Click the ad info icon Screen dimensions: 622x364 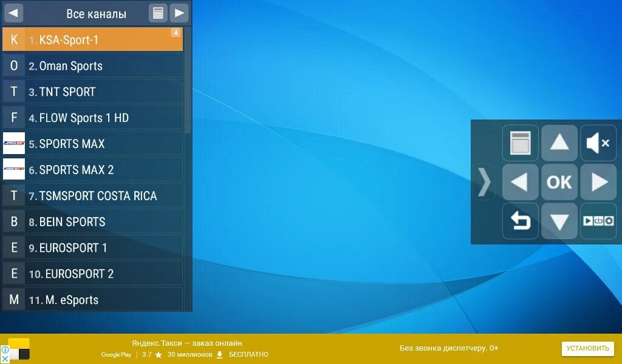click(x=5, y=349)
